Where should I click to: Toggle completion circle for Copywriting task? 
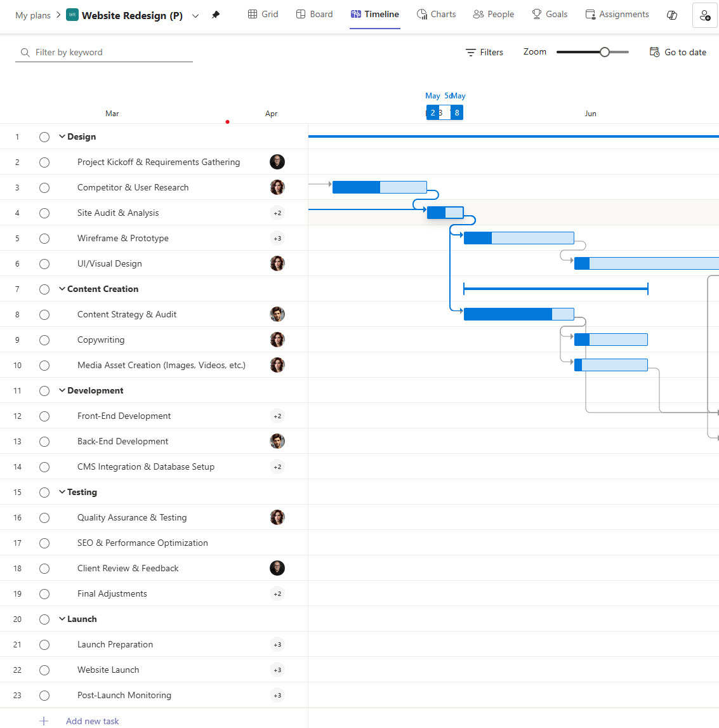[44, 340]
